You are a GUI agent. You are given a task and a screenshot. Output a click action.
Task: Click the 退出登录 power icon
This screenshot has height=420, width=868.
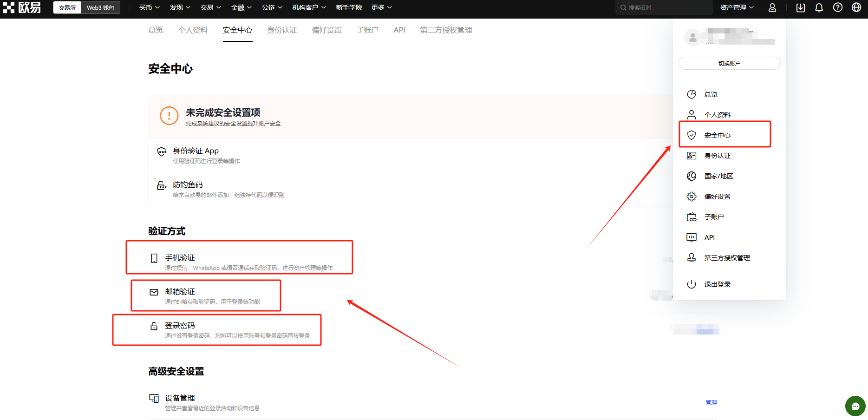(692, 284)
